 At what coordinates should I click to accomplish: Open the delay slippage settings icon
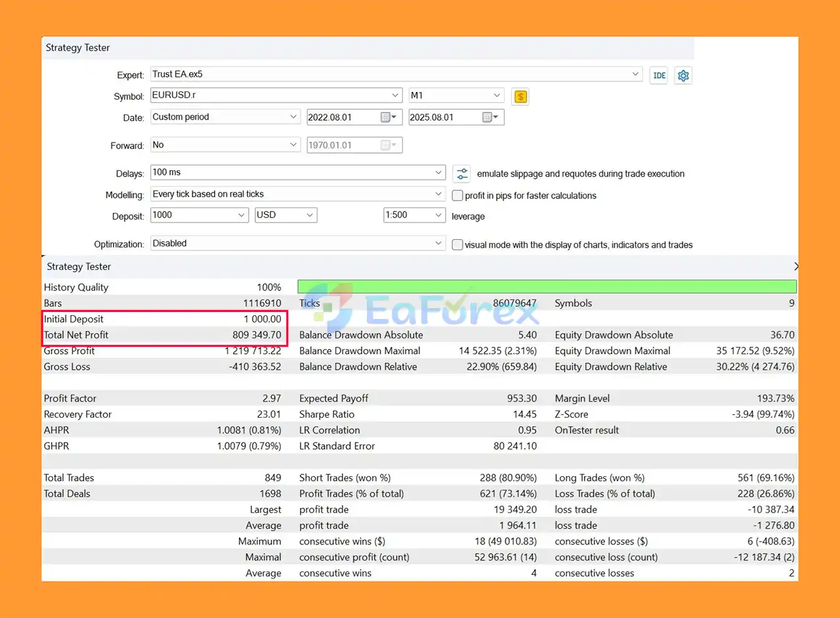point(463,174)
